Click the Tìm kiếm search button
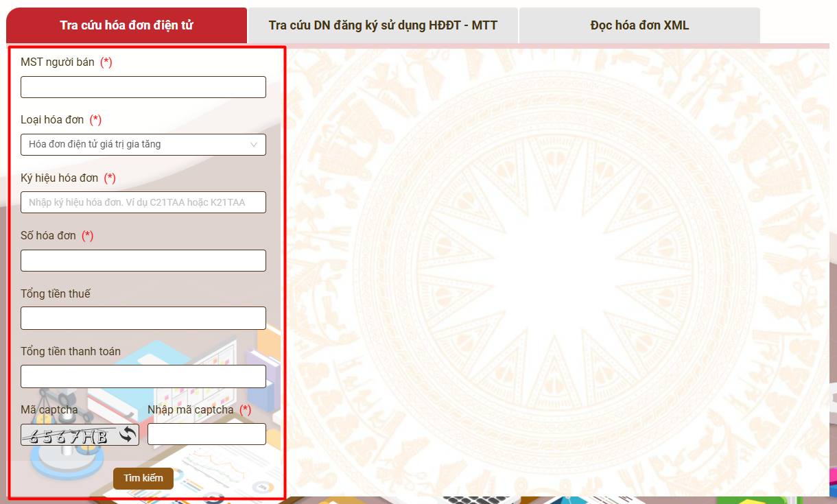The width and height of the screenshot is (837, 504). [143, 478]
